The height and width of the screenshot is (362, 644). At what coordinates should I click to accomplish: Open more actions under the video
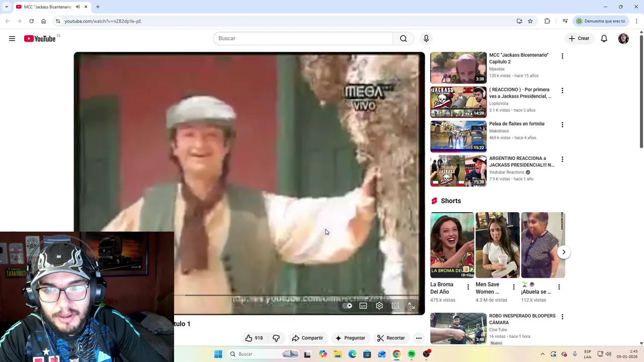point(419,338)
